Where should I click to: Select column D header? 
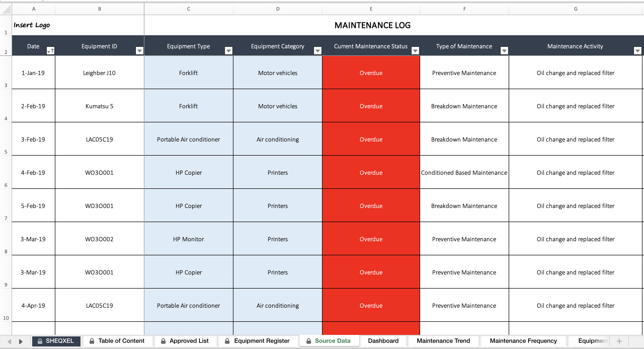[x=278, y=9]
